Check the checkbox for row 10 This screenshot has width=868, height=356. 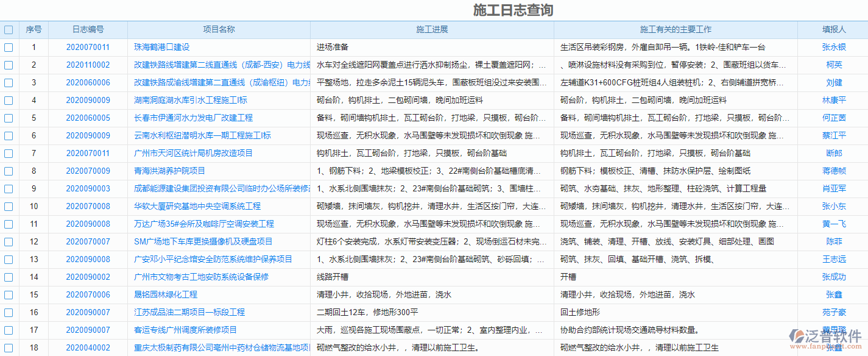coord(9,206)
